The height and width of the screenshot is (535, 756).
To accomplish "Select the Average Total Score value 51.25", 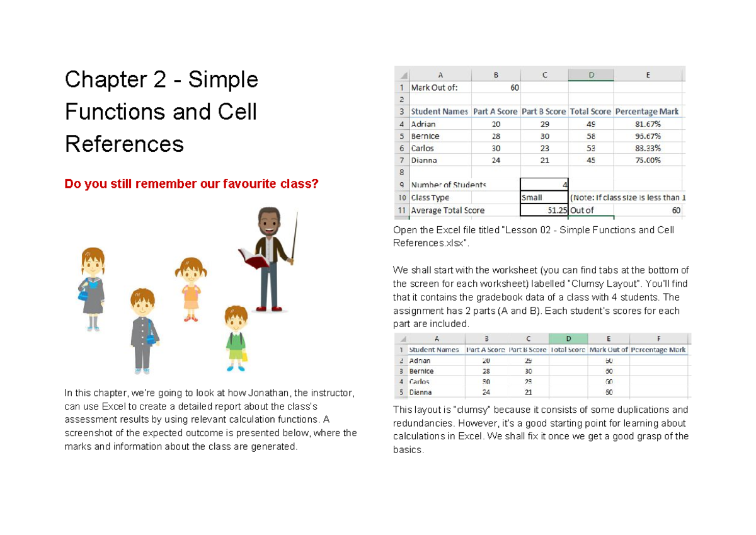I will coord(544,210).
